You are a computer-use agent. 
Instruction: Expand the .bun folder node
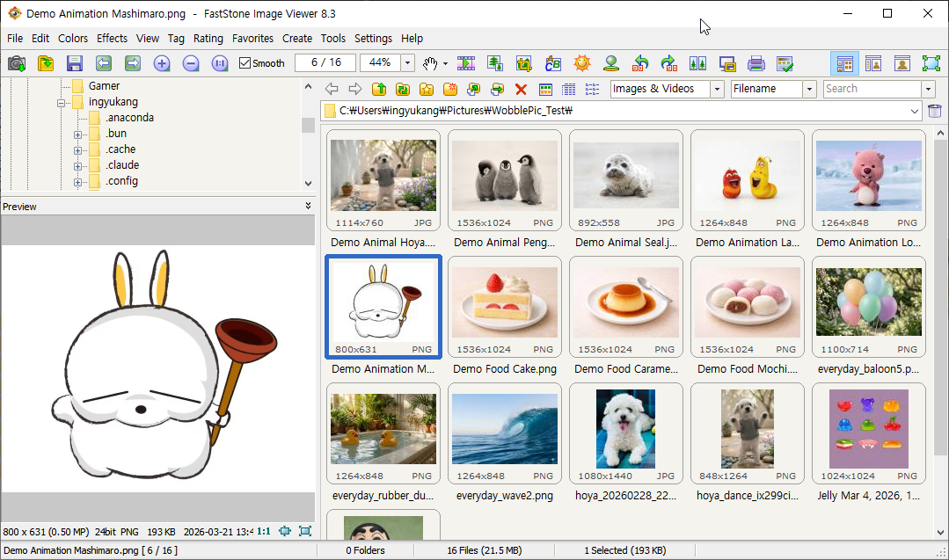click(77, 135)
